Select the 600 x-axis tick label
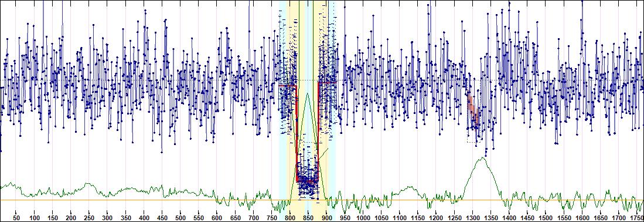644x222 pixels. (217, 217)
